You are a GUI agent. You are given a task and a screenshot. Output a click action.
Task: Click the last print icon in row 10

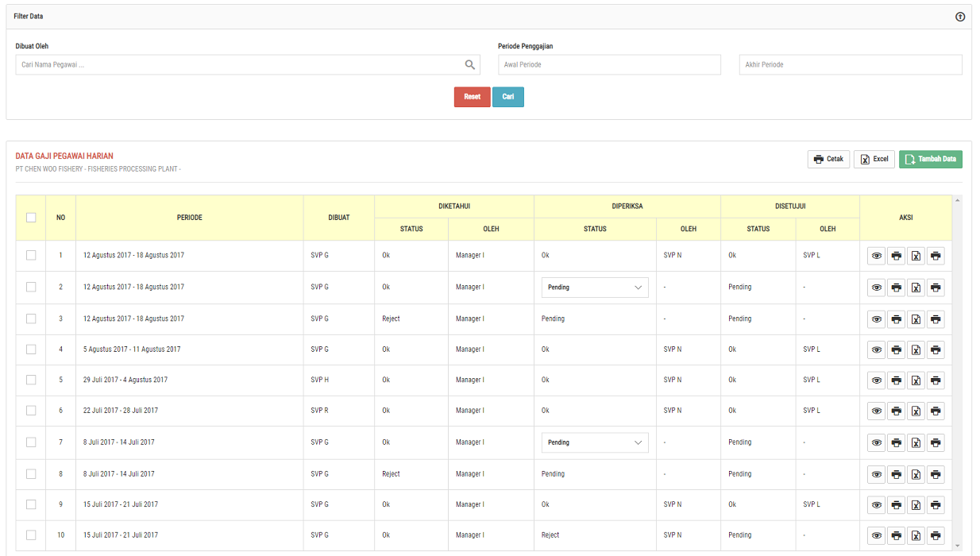[936, 535]
